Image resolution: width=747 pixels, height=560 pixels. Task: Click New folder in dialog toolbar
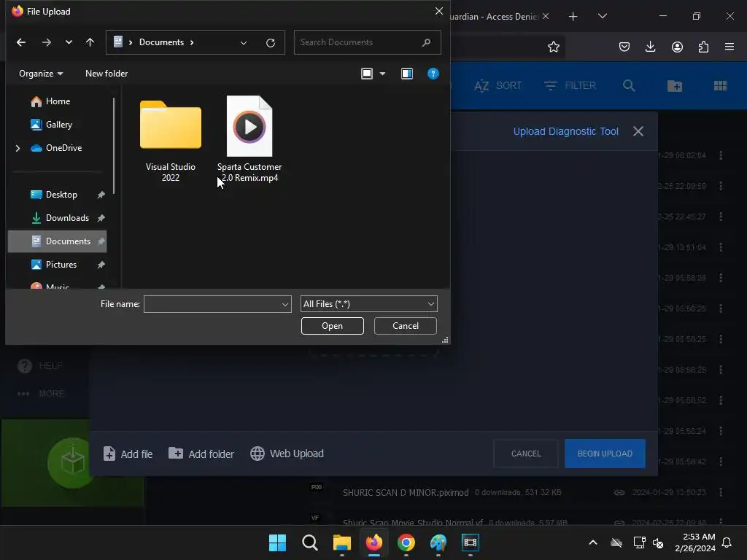click(x=107, y=74)
